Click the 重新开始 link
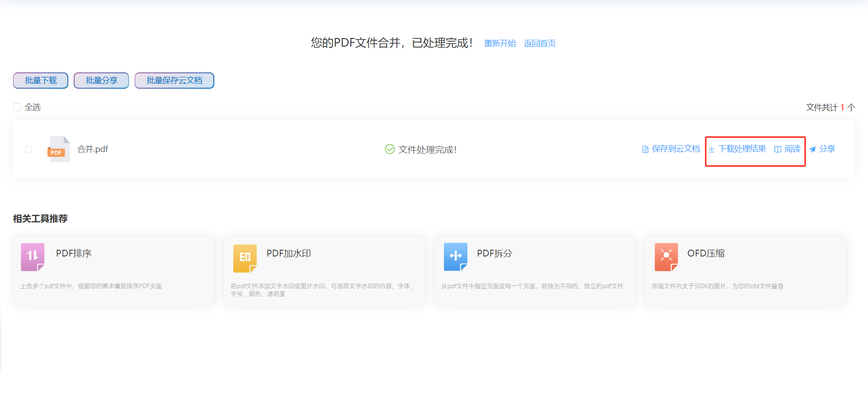 (500, 43)
